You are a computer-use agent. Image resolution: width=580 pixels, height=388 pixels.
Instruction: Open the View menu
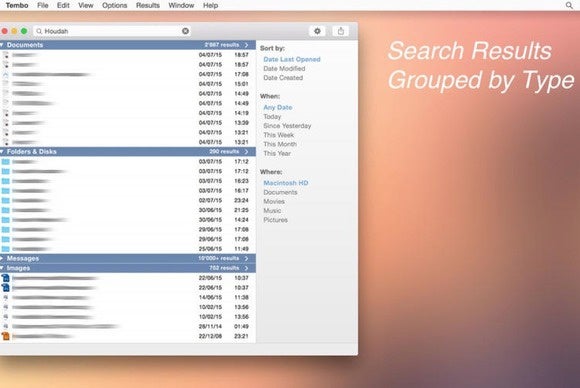pos(85,5)
